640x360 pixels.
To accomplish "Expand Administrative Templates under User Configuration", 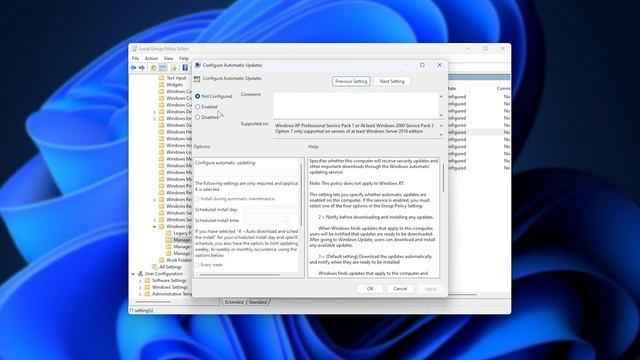I will pyautogui.click(x=140, y=294).
